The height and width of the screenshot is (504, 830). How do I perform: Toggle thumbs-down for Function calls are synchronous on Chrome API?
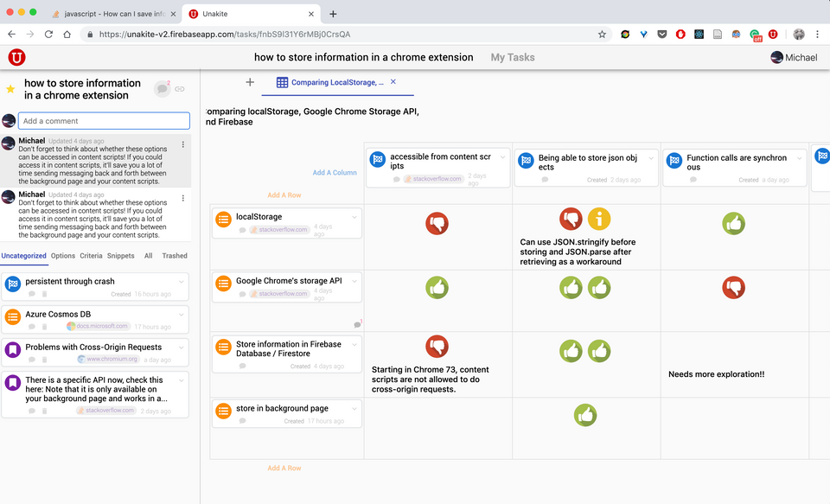coord(734,286)
